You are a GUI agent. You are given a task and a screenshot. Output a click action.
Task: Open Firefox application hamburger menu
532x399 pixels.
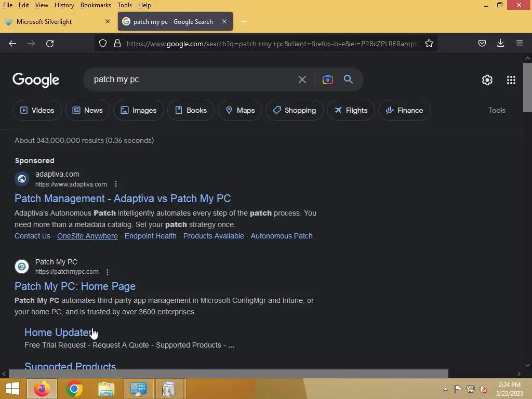point(520,43)
